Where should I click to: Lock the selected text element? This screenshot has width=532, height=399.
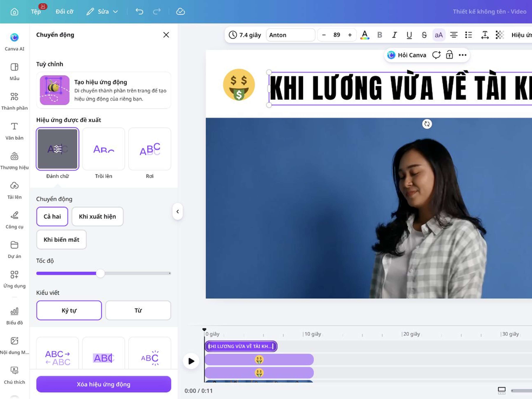point(449,55)
